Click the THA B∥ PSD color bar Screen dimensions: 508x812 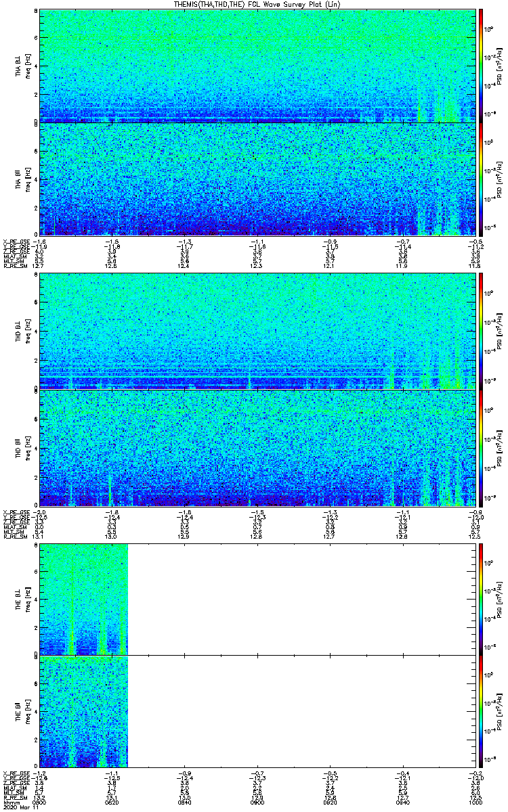click(481, 179)
